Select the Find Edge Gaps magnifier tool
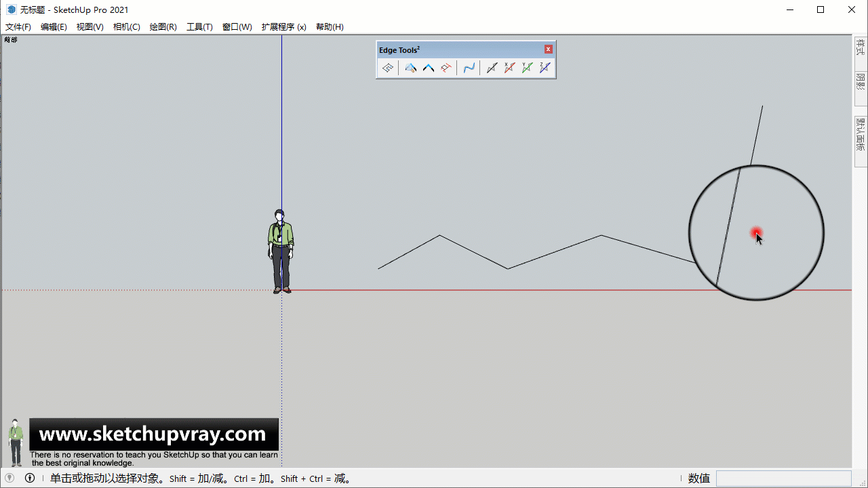 [410, 68]
